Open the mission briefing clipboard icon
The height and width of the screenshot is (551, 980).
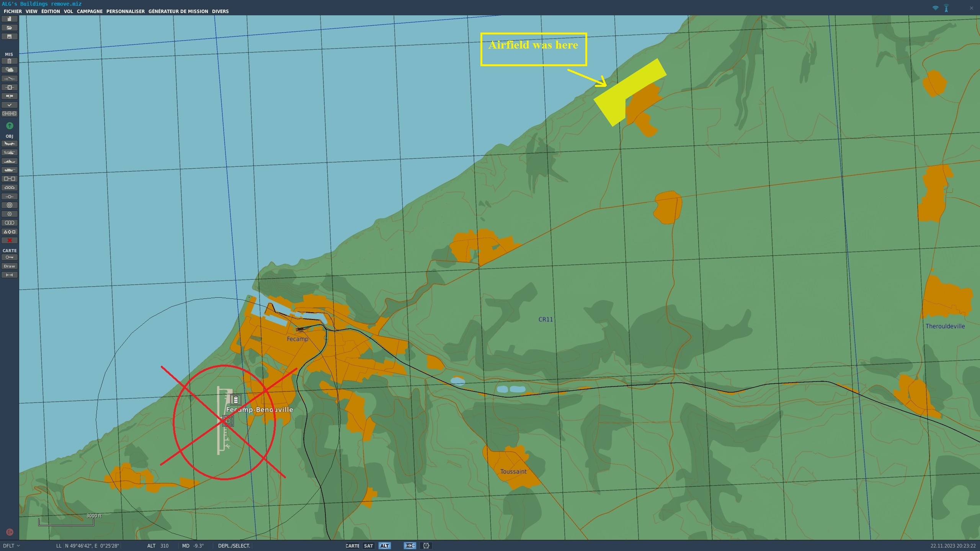click(10, 61)
